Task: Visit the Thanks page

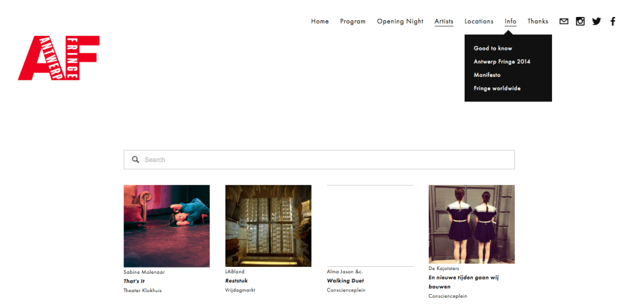Action: (538, 21)
